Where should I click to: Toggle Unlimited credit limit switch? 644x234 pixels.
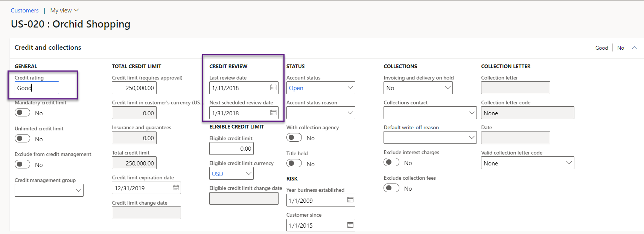click(x=23, y=139)
